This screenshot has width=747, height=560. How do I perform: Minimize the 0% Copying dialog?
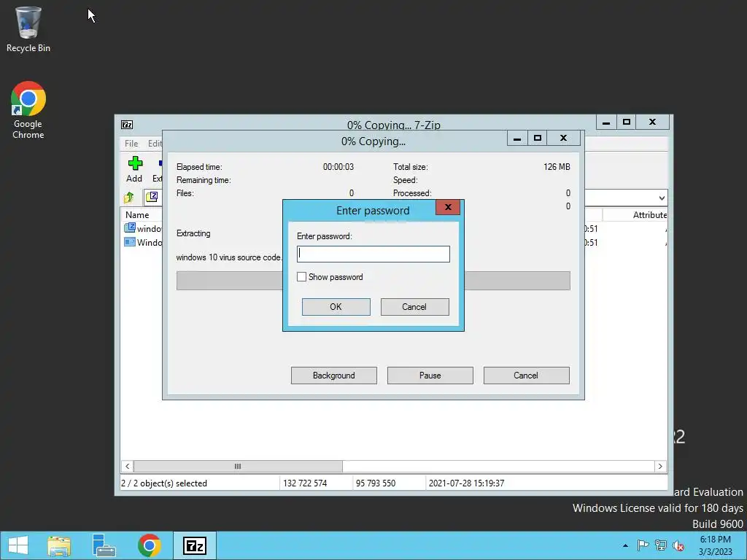tap(517, 139)
